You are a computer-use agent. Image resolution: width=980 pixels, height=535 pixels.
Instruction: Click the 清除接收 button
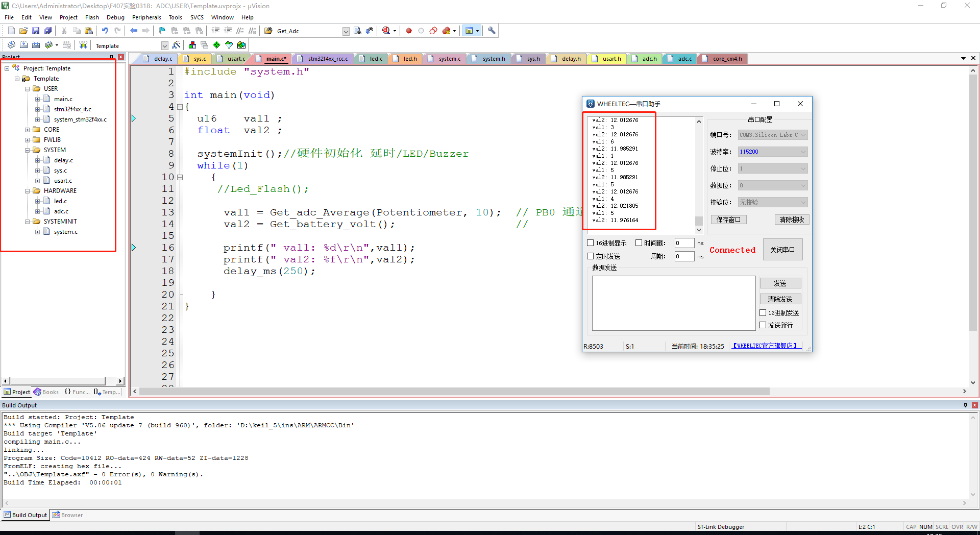point(792,220)
